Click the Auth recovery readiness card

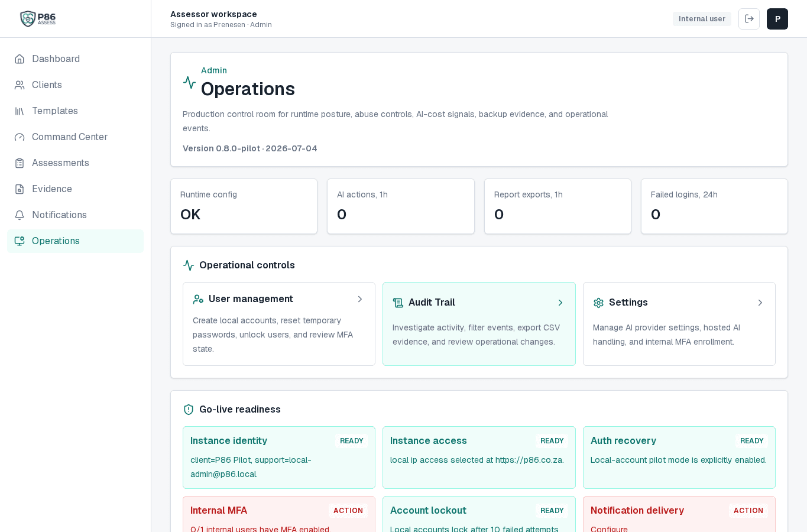[679, 458]
